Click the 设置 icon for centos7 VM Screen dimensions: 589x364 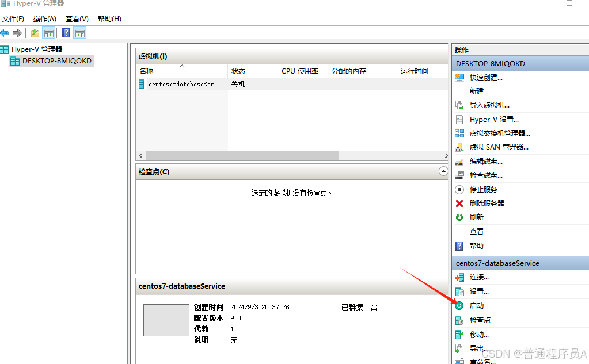[x=459, y=292]
